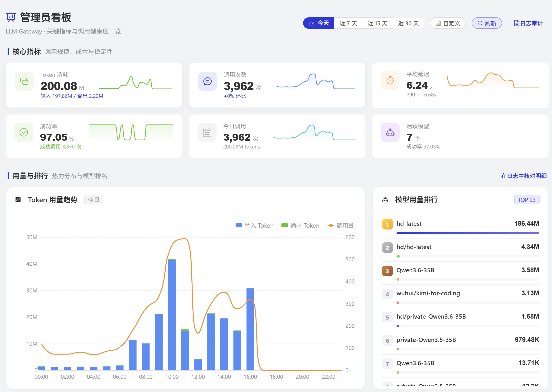
Task: Click wuhui/kimi-for-coding usage progress bar
Action: pos(468,303)
